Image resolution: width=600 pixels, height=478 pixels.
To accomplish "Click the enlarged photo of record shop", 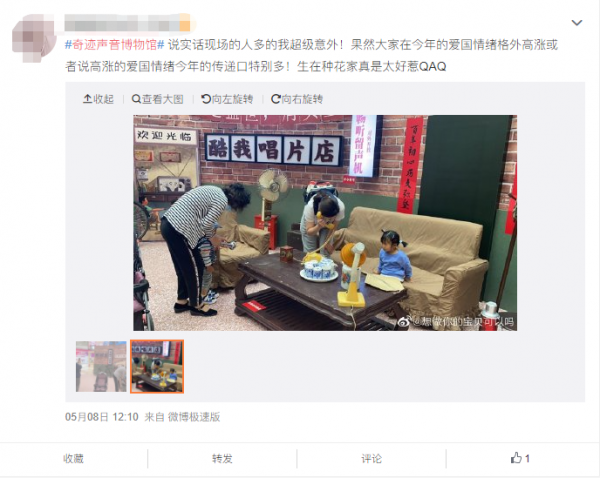I will 325,223.
